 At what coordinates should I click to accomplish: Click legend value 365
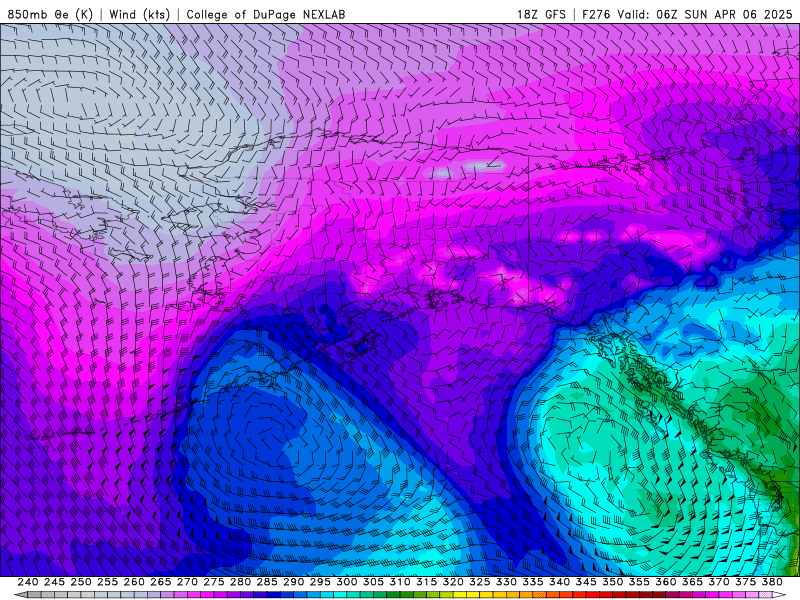point(692,582)
